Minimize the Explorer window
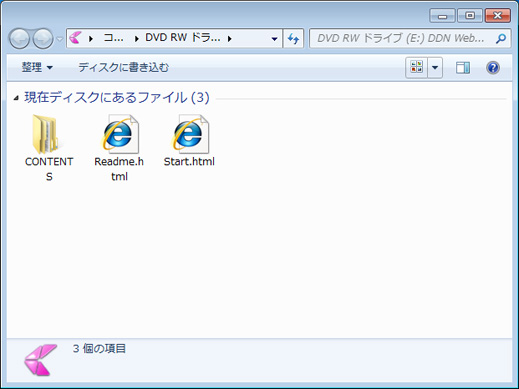Screen dimensions: 519x389 tap(442, 16)
